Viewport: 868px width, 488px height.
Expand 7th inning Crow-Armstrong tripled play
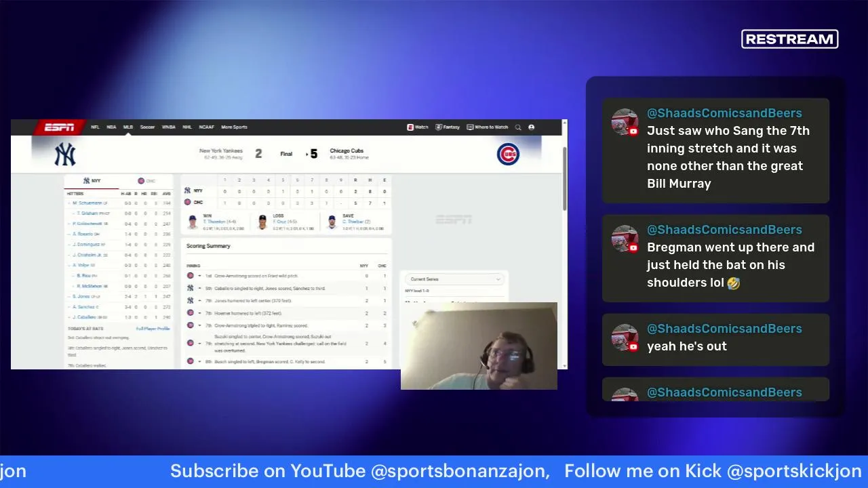[x=199, y=325]
